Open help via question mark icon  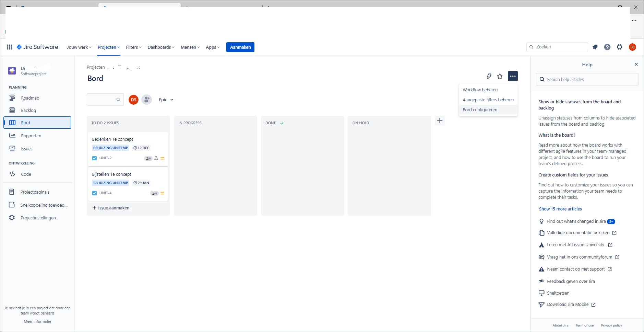click(608, 47)
